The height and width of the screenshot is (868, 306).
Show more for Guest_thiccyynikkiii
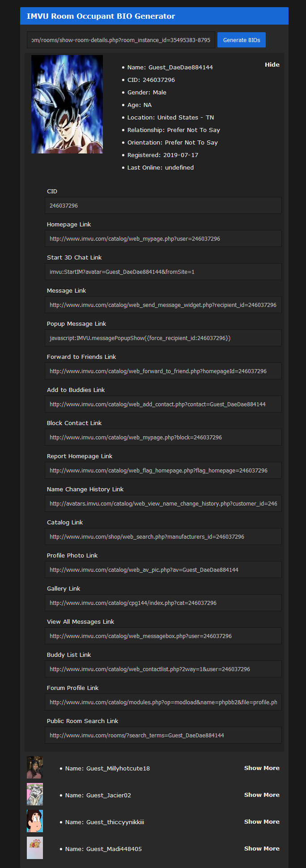262,821
